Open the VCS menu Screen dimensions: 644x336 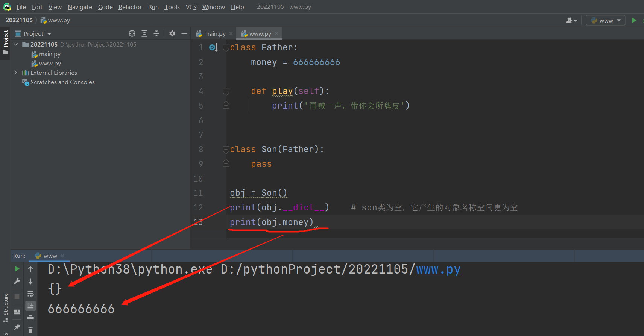coord(191,7)
